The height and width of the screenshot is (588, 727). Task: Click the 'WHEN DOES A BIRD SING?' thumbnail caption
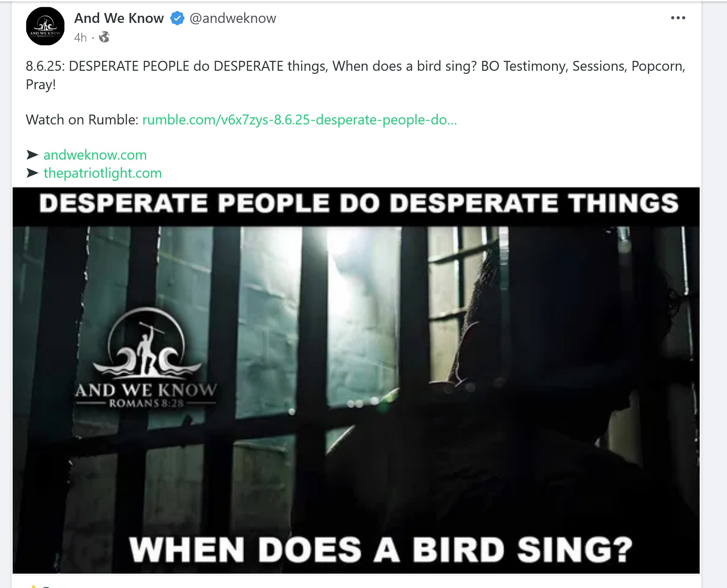[x=381, y=549]
